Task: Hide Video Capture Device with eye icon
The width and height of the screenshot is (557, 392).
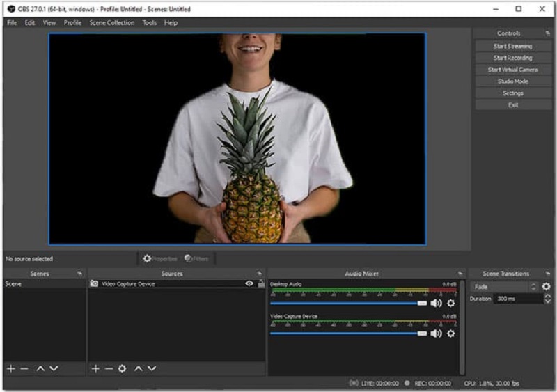Action: point(249,284)
